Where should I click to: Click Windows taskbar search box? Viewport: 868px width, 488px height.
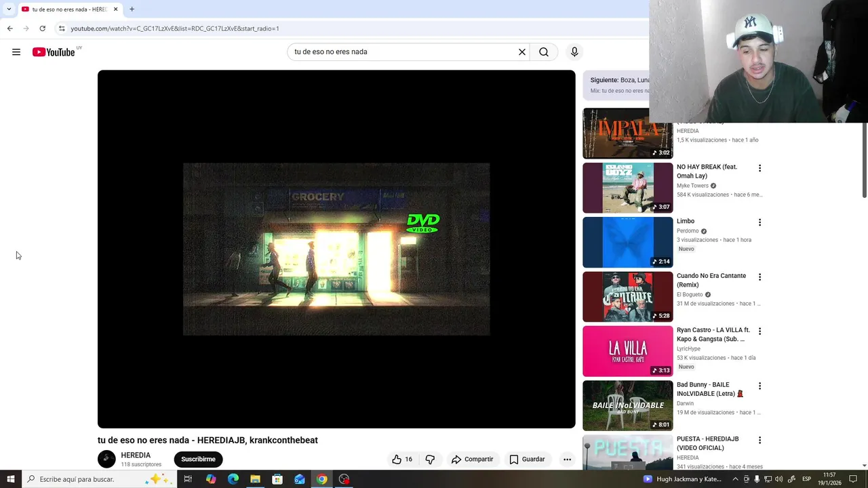click(98, 479)
